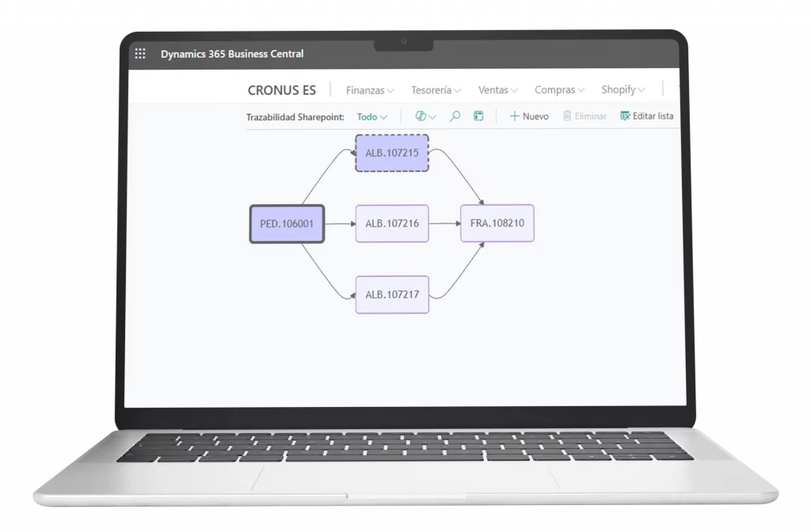Click the layout view icon
This screenshot has height=532, width=811.
pos(478,116)
